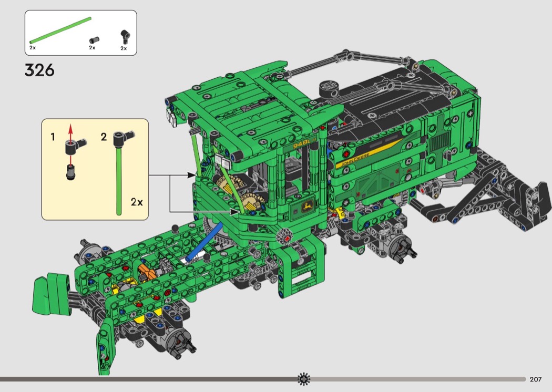Image resolution: width=552 pixels, height=392 pixels.
Task: Select the small black pin in parts list
Action: coord(93,39)
